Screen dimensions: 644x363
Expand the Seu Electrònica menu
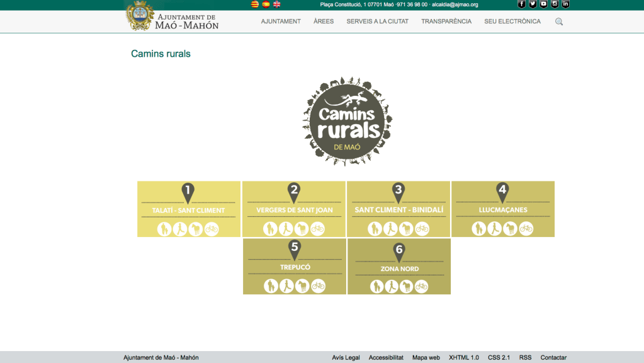click(512, 21)
